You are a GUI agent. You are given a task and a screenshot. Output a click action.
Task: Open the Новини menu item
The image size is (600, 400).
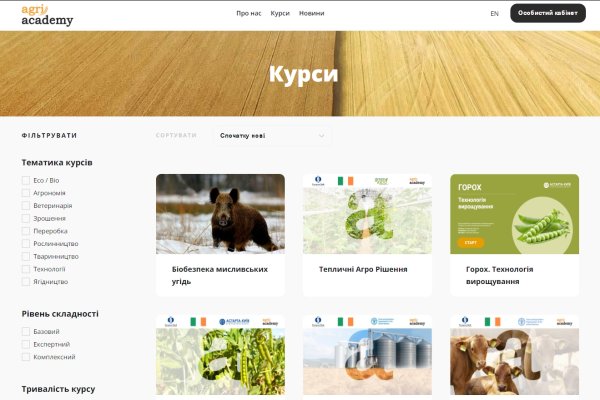311,13
